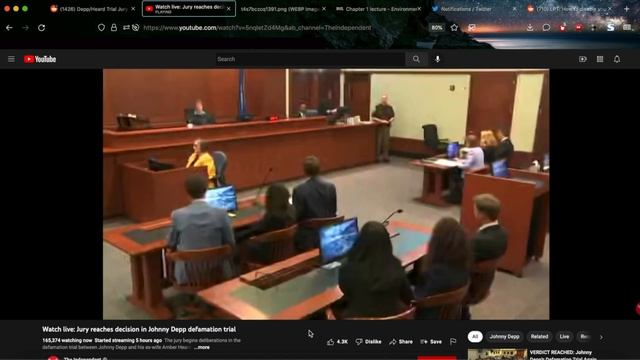Viewport: 640px width, 360px height.
Task: Open YouTube guide hamburger menu
Action: pyautogui.click(x=11, y=59)
